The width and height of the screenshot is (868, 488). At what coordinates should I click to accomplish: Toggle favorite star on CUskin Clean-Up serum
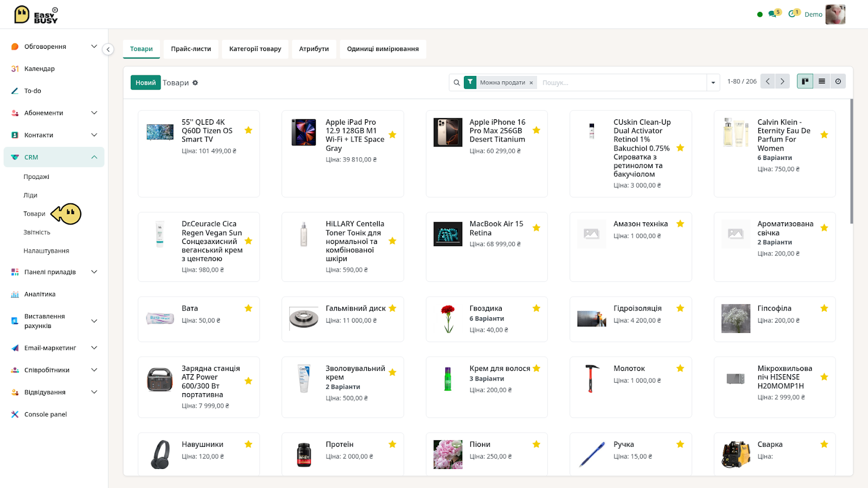coord(680,147)
